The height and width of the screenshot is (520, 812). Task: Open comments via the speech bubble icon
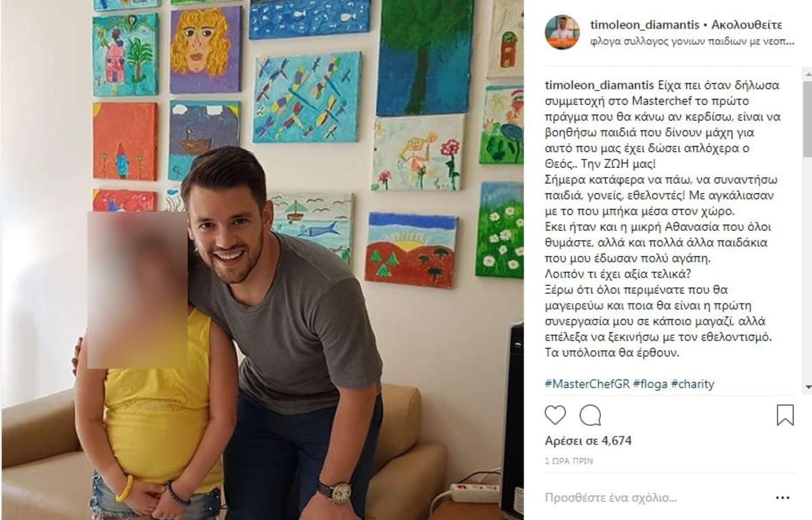pyautogui.click(x=590, y=414)
